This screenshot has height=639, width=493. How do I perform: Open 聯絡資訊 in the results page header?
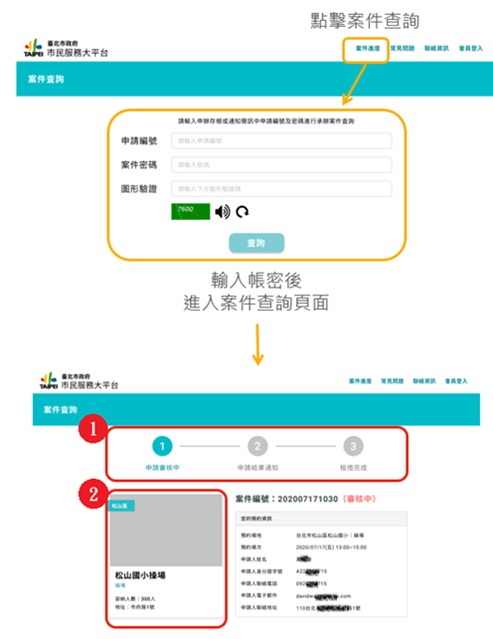coord(424,381)
